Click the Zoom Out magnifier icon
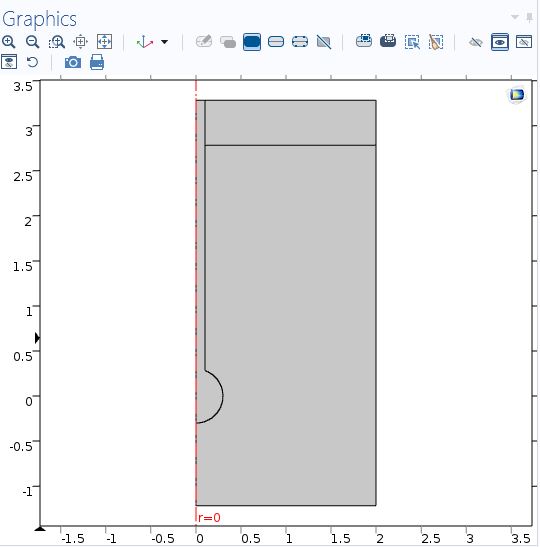This screenshot has width=540, height=547. (32, 42)
